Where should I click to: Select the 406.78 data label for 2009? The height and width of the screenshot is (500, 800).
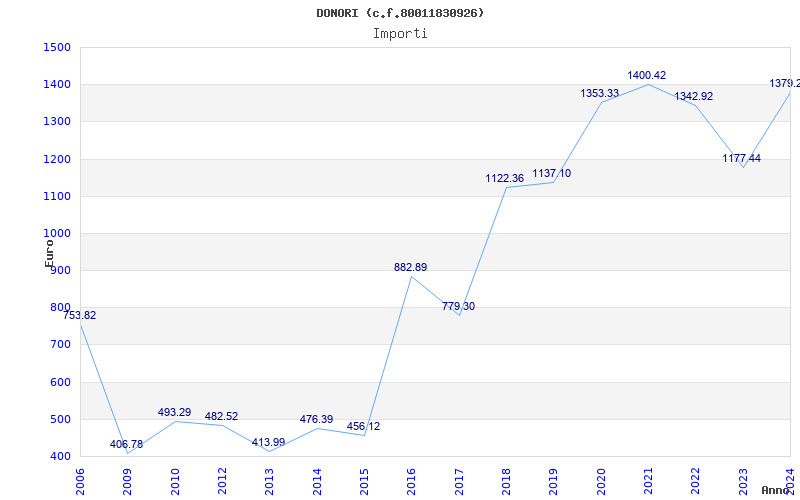[x=126, y=444]
